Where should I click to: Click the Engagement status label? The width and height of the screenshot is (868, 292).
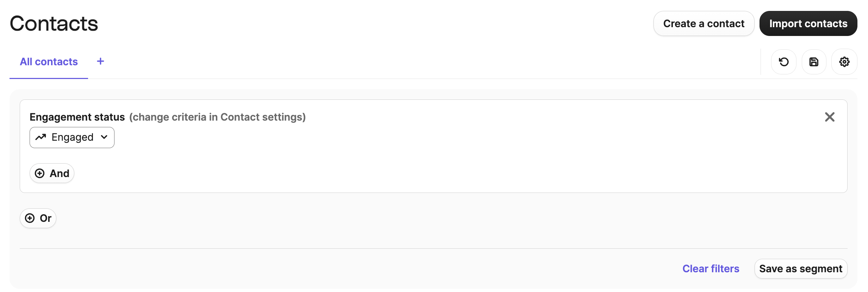(77, 117)
